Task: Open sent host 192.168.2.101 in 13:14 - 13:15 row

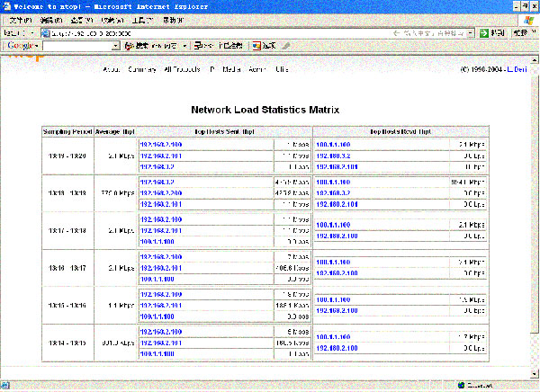Action: pyautogui.click(x=161, y=343)
